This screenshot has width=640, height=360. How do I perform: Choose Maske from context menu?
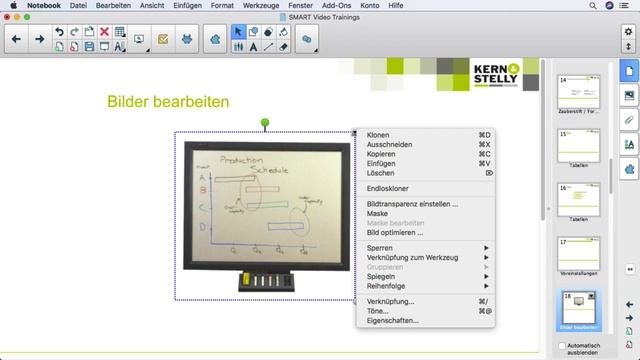pyautogui.click(x=425, y=213)
